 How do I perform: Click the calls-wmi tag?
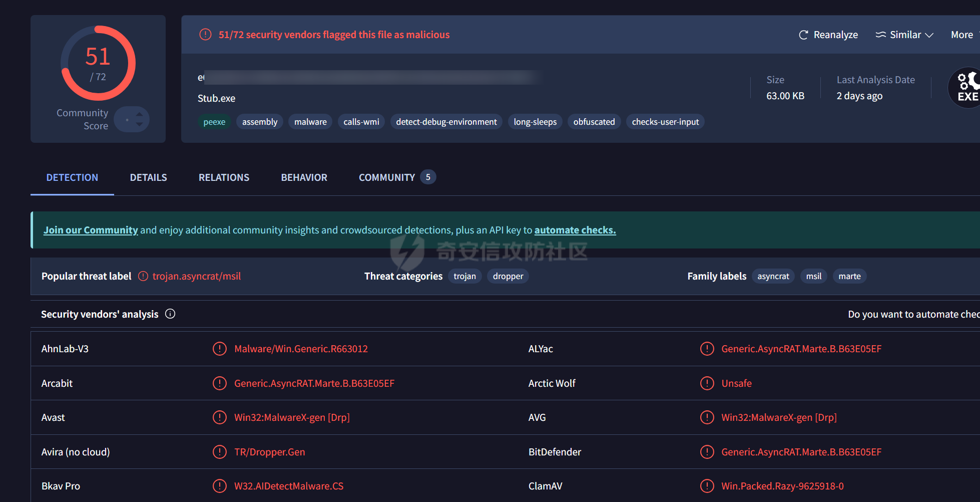coord(361,122)
